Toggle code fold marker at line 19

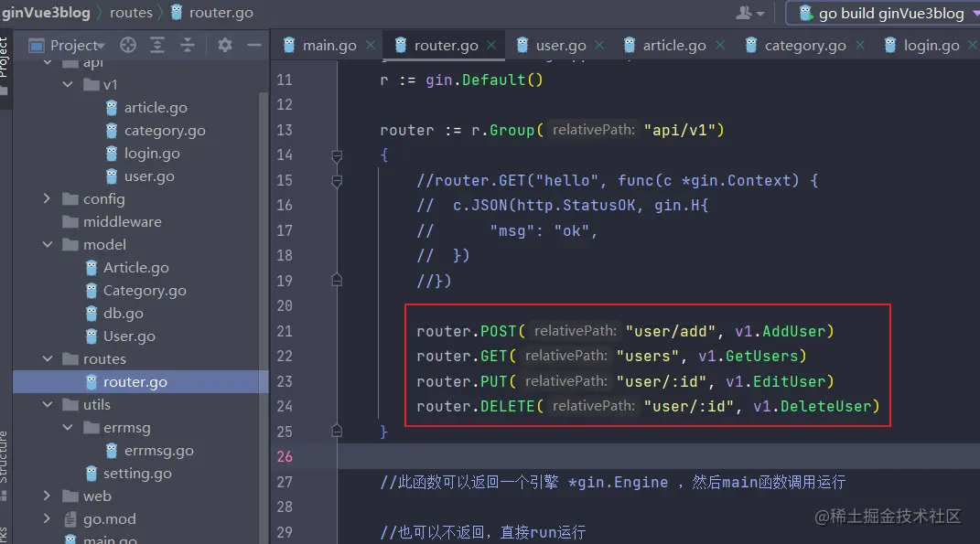(x=337, y=281)
